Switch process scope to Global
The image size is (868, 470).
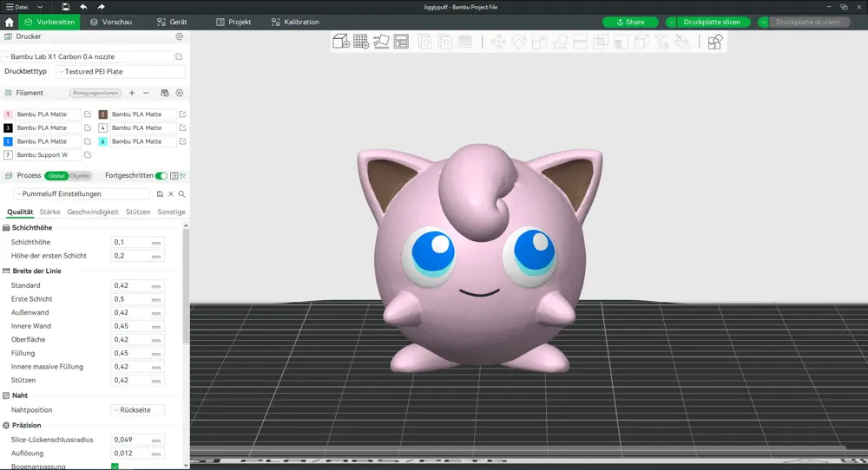pos(56,176)
